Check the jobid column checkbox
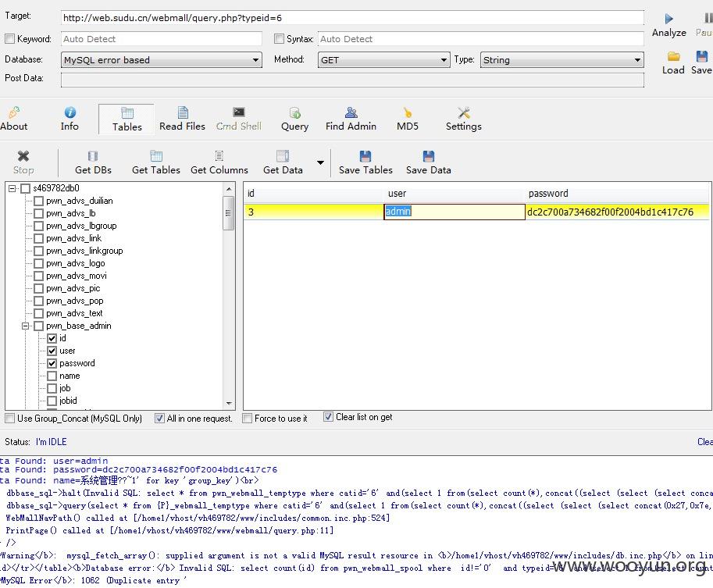Screen dimensions: 713x588 tap(52, 401)
